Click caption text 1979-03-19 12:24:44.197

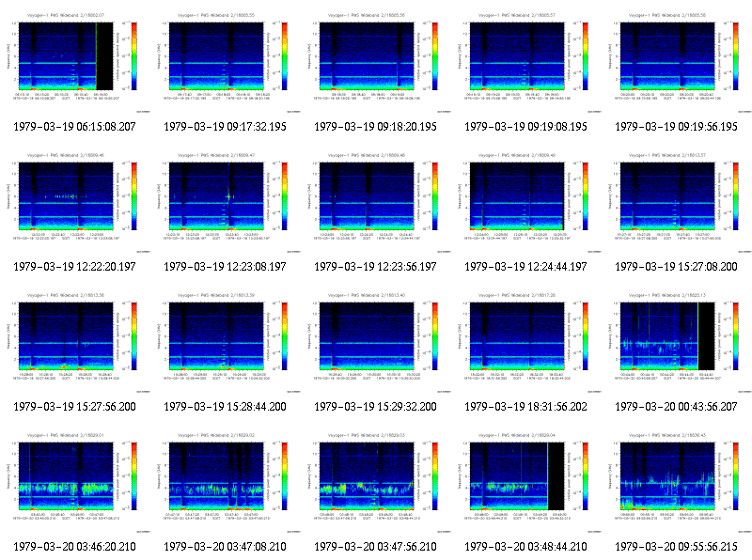tap(525, 267)
